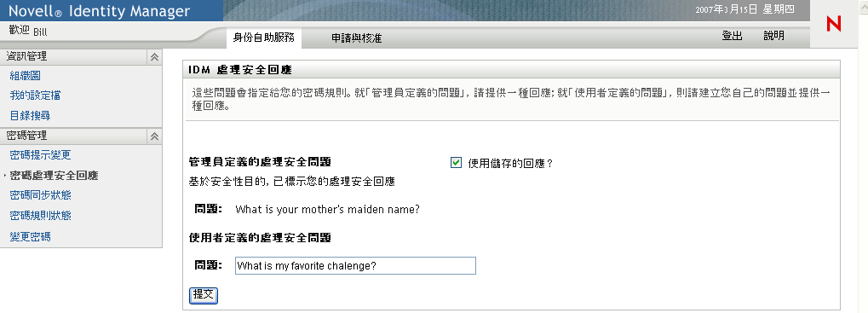Open the 說明 help link
Viewport: 868px width, 313px height.
tap(774, 36)
